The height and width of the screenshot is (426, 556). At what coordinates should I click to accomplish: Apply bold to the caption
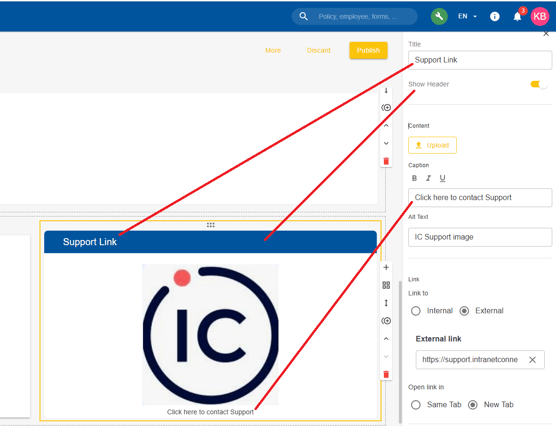[x=414, y=178]
